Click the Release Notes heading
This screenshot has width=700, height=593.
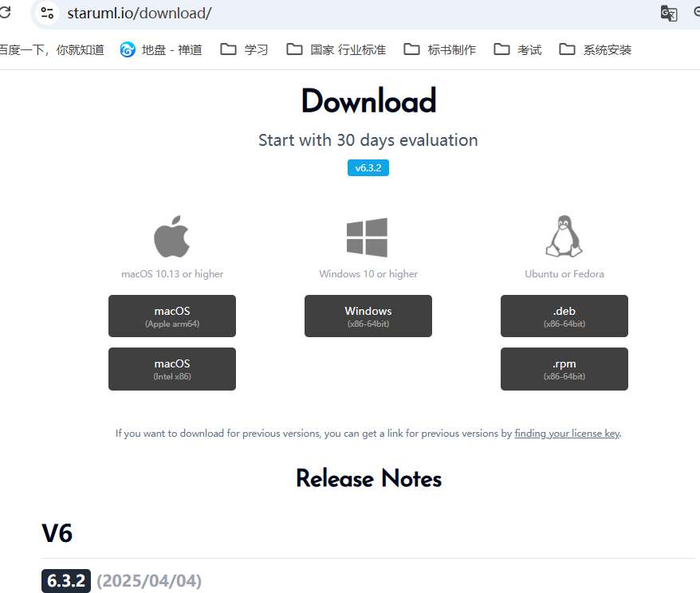(x=369, y=478)
